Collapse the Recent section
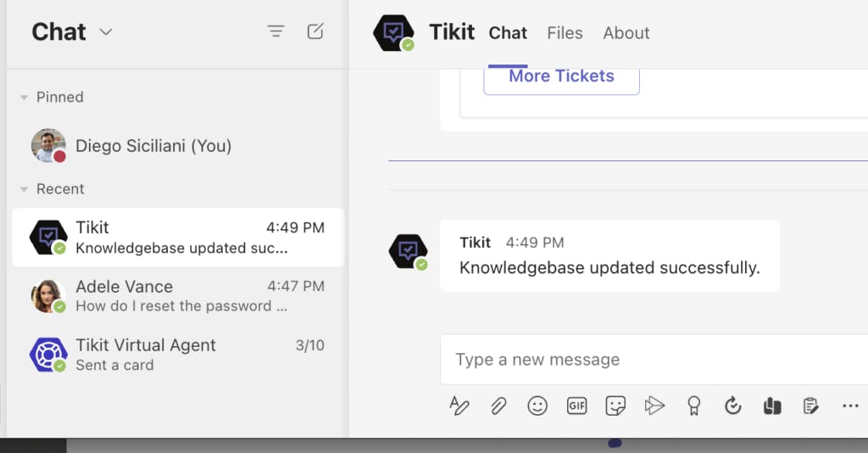The image size is (868, 453). [25, 189]
